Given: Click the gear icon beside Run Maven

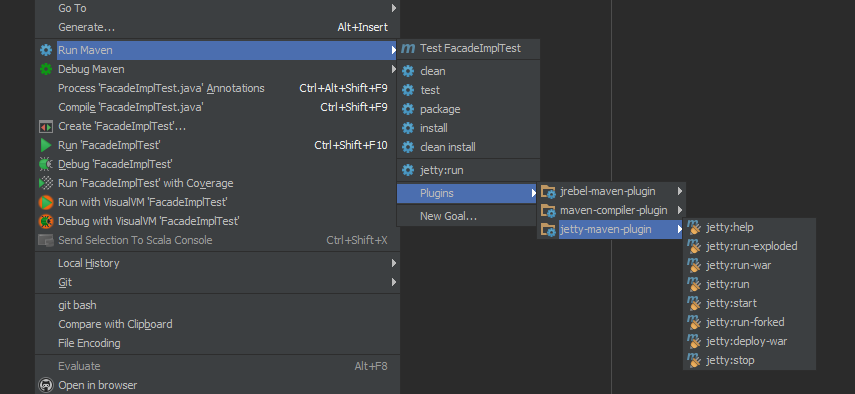Looking at the screenshot, I should click(x=46, y=50).
